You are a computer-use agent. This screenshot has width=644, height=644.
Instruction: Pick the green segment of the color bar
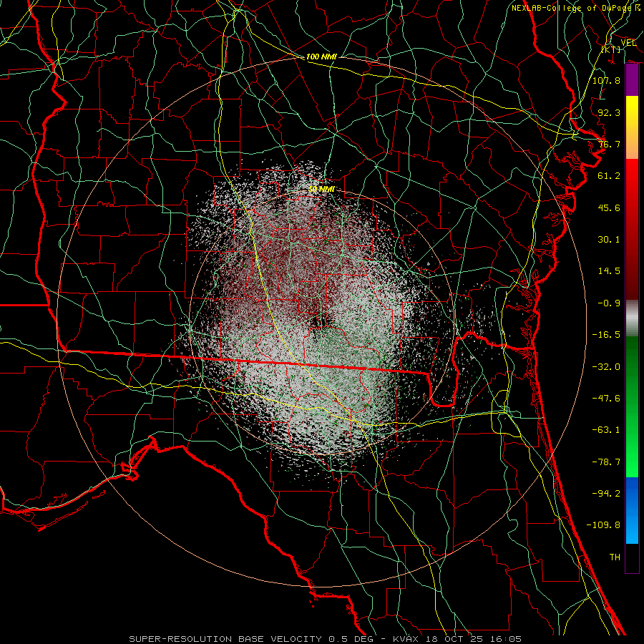point(632,406)
